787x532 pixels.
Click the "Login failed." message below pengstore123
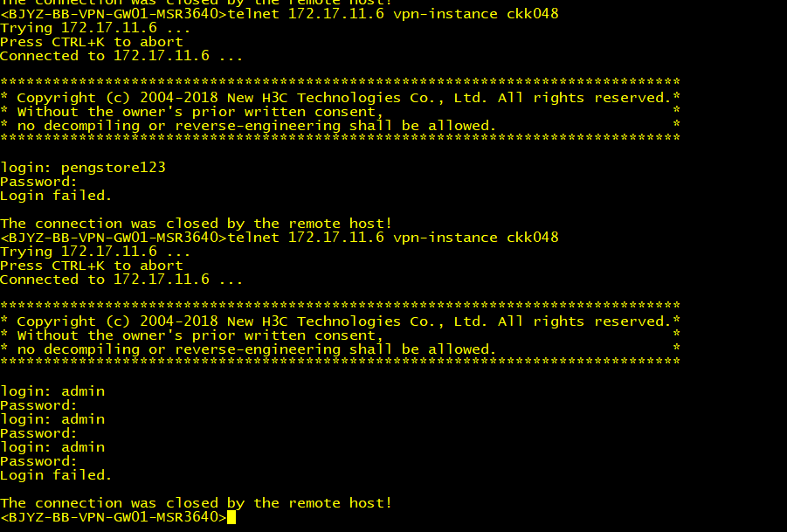pyautogui.click(x=56, y=196)
